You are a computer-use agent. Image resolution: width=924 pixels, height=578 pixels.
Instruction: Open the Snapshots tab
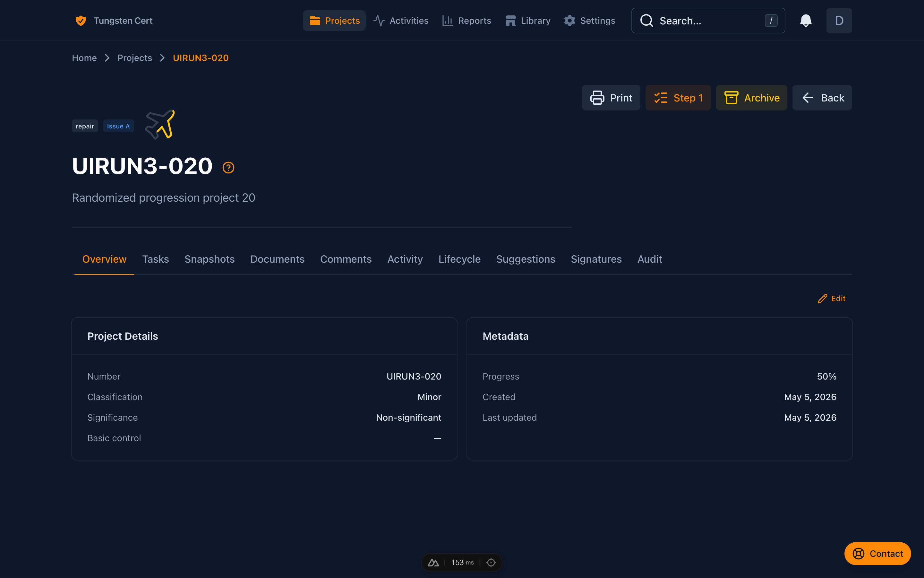pos(210,259)
